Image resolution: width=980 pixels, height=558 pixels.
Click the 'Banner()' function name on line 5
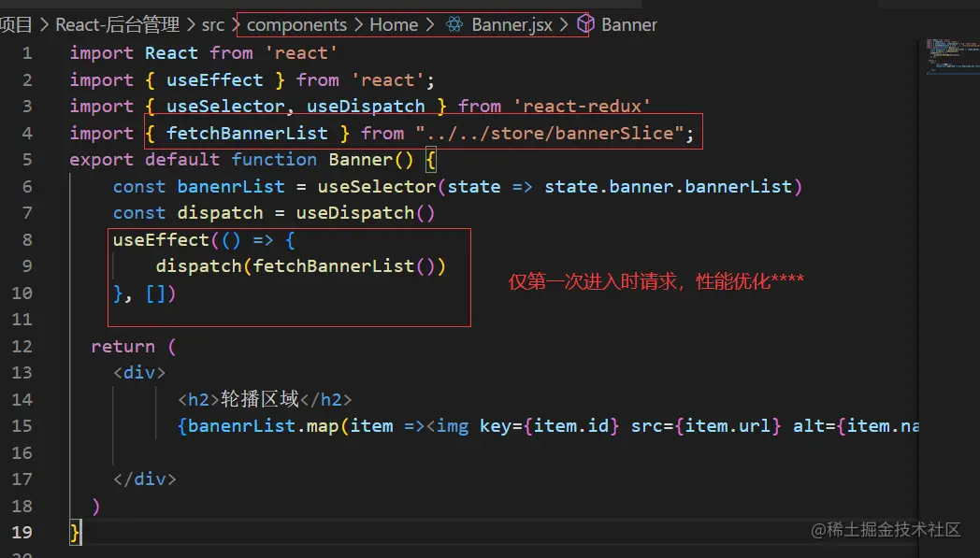[371, 160]
